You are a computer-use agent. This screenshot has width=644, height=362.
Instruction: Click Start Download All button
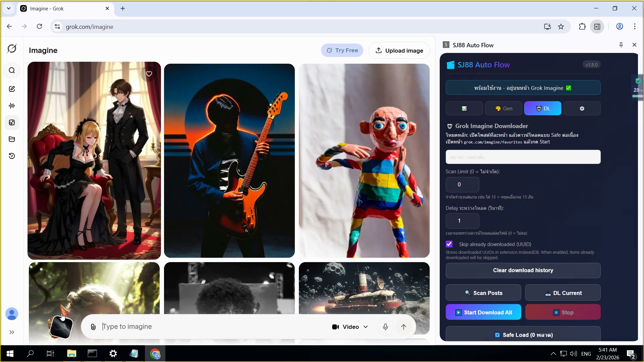483,312
